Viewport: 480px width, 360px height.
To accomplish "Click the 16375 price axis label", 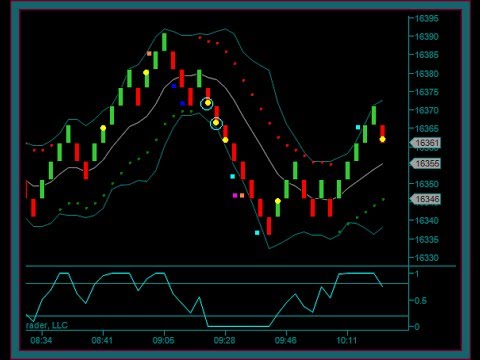I will tap(426, 92).
